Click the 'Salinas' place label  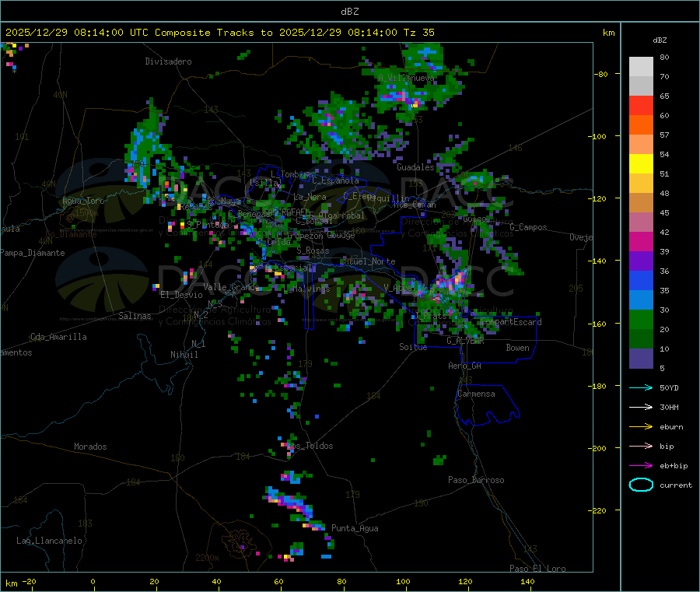pyautogui.click(x=135, y=316)
